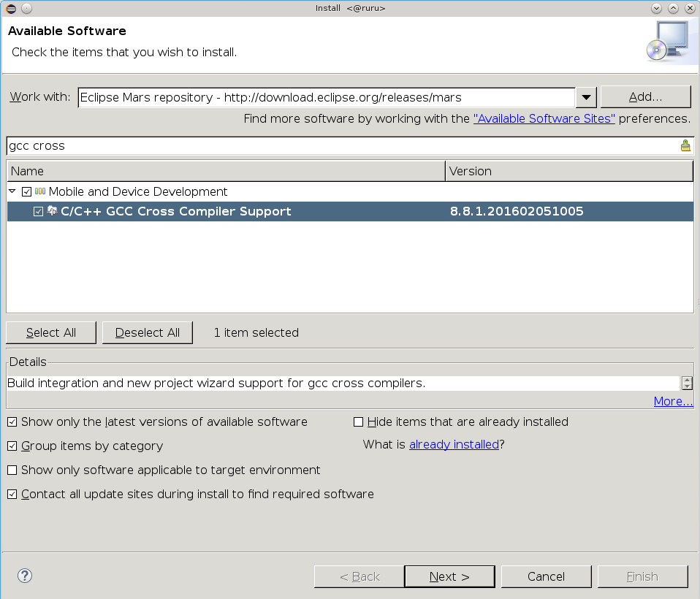Screen dimensions: 700x599
Task: Collapse the Mobile and Device Development tree
Action: 12,191
